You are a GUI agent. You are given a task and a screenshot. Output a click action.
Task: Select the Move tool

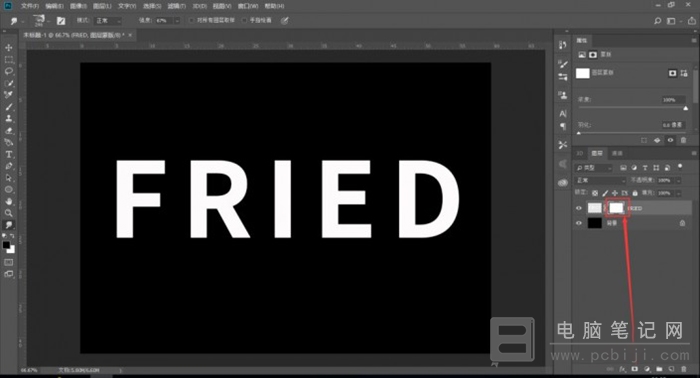tap(8, 47)
